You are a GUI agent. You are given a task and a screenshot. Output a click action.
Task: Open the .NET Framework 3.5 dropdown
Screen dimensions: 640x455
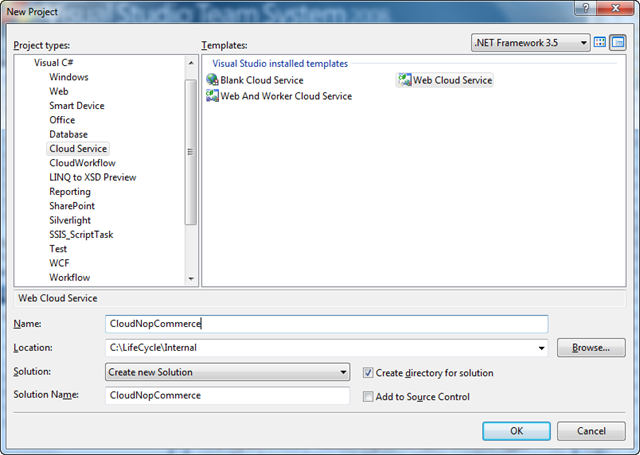point(531,43)
